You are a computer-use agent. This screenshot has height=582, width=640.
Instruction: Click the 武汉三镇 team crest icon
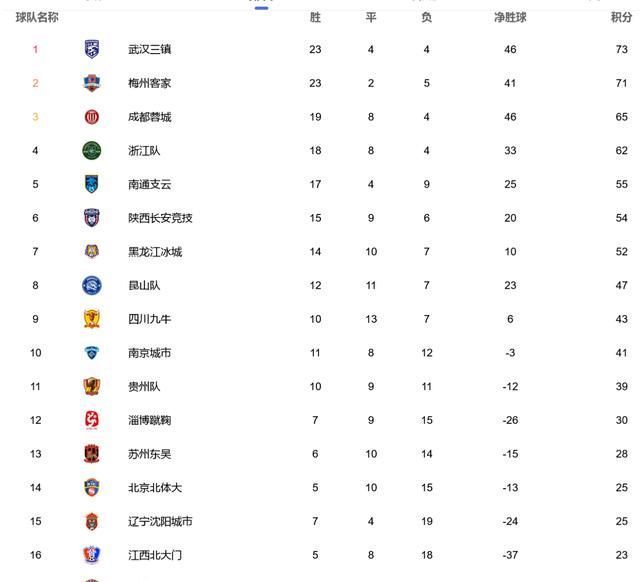pyautogui.click(x=92, y=49)
